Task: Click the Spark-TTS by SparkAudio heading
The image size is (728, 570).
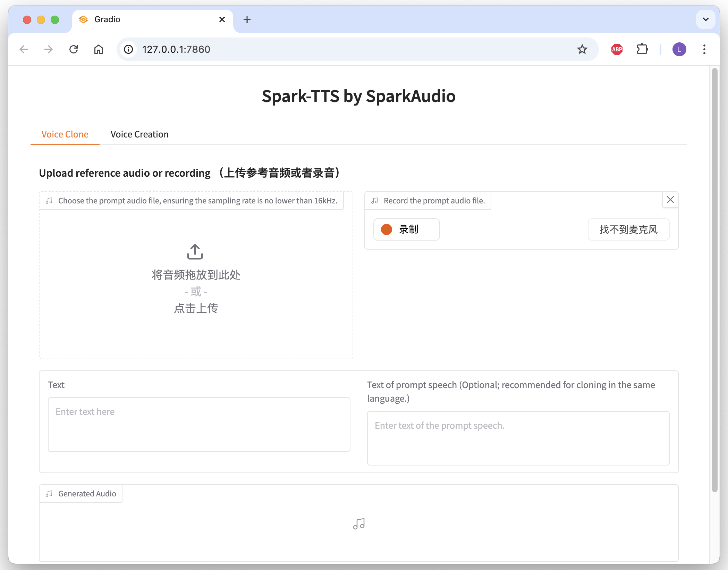Action: tap(359, 96)
